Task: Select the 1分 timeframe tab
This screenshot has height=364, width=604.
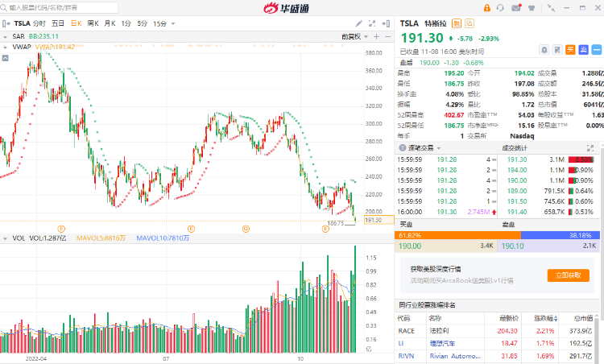Action: pyautogui.click(x=126, y=23)
